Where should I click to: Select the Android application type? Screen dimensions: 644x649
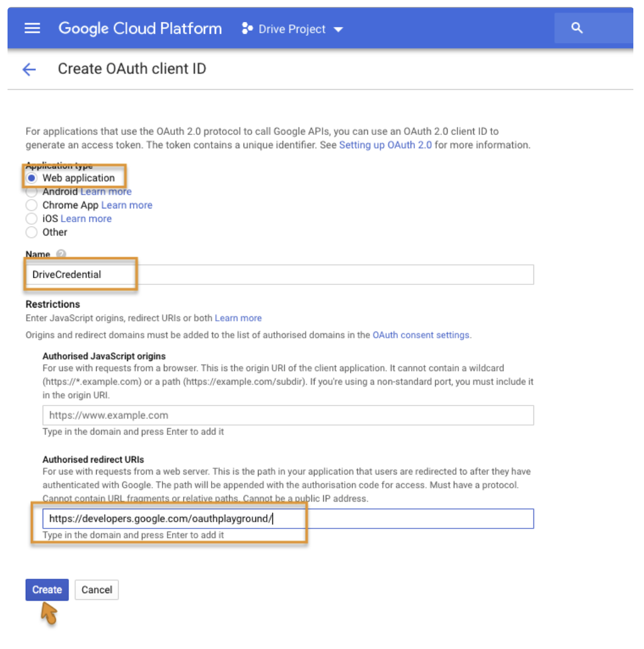(x=32, y=191)
